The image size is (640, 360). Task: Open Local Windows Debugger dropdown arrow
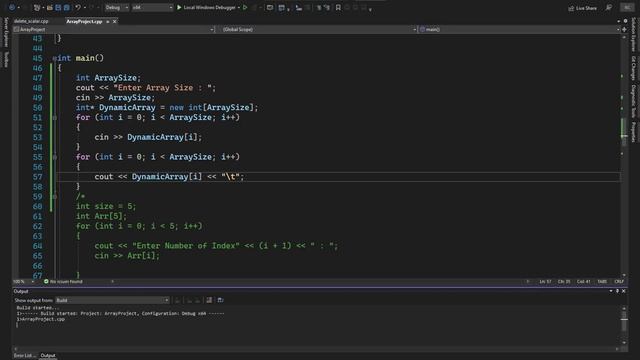pyautogui.click(x=239, y=7)
